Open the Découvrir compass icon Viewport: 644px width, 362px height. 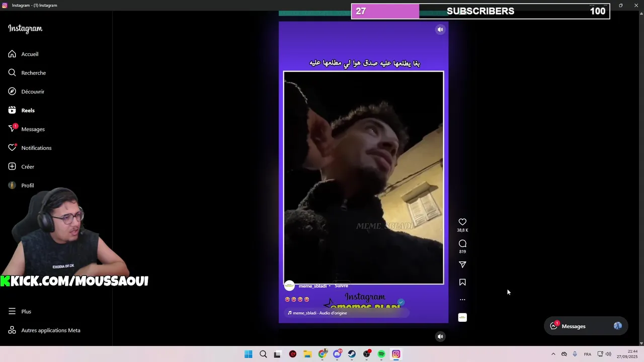[12, 92]
